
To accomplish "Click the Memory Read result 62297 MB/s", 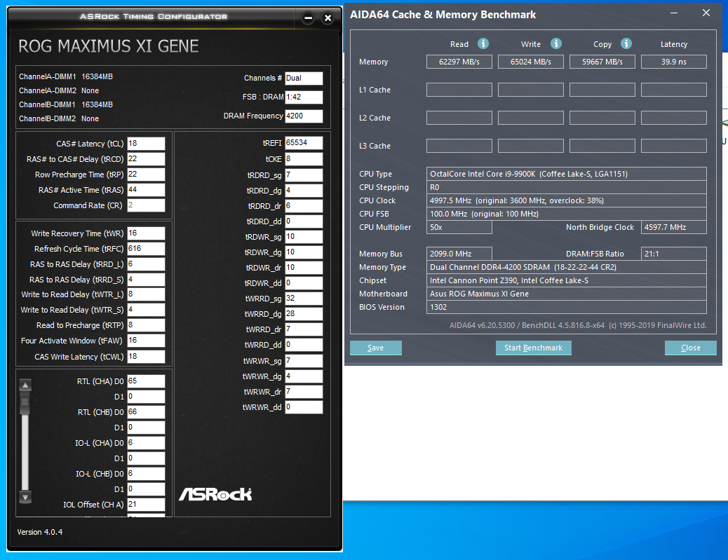I will tap(459, 62).
